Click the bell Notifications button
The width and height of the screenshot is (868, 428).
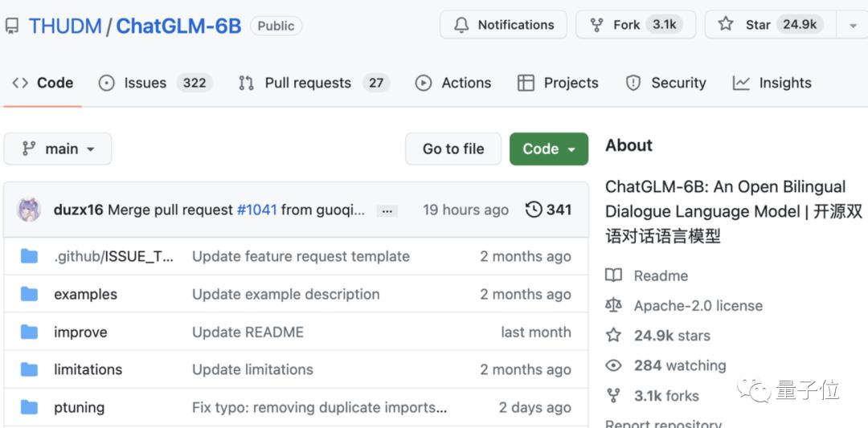click(503, 25)
